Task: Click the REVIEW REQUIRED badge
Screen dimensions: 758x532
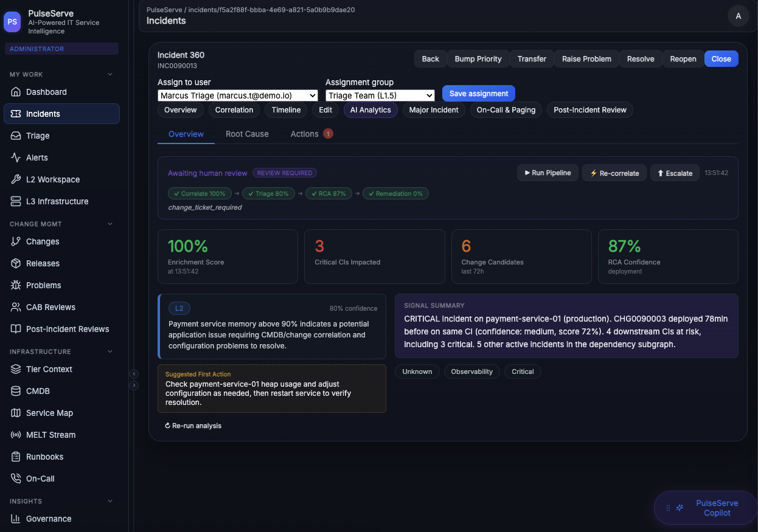Action: point(285,173)
